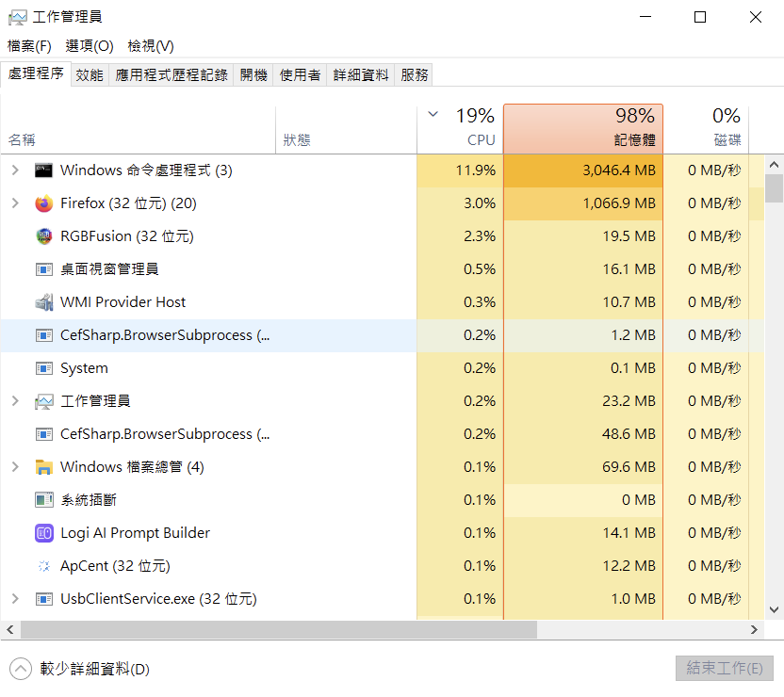
Task: Select the ApCent (32 位元) row name
Action: click(x=116, y=566)
